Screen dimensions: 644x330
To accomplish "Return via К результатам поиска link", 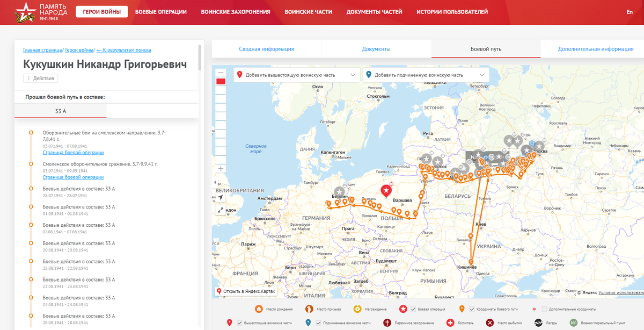I will (x=124, y=50).
